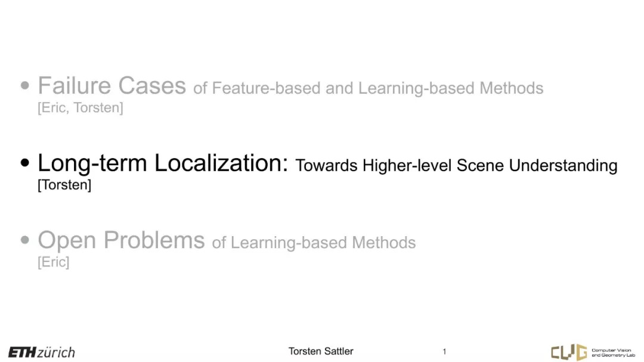Click the word 'Understanding' in subtitle
This screenshot has height=362, width=644.
click(x=563, y=166)
